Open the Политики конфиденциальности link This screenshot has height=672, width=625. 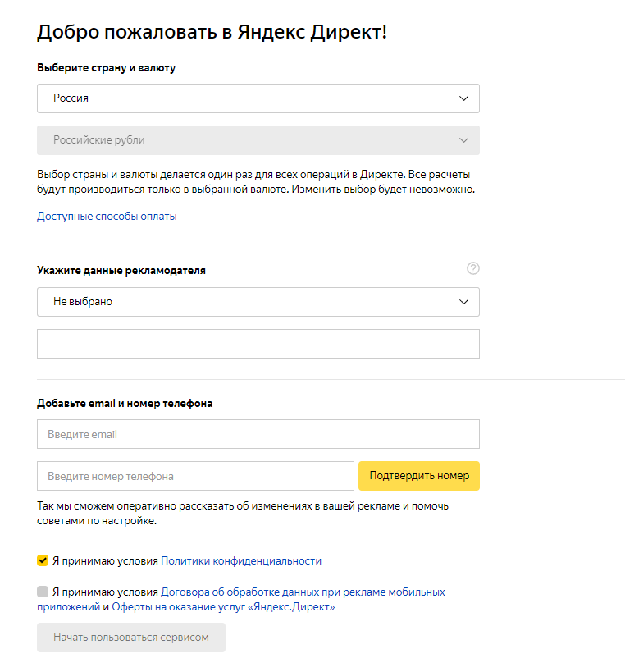tap(241, 561)
